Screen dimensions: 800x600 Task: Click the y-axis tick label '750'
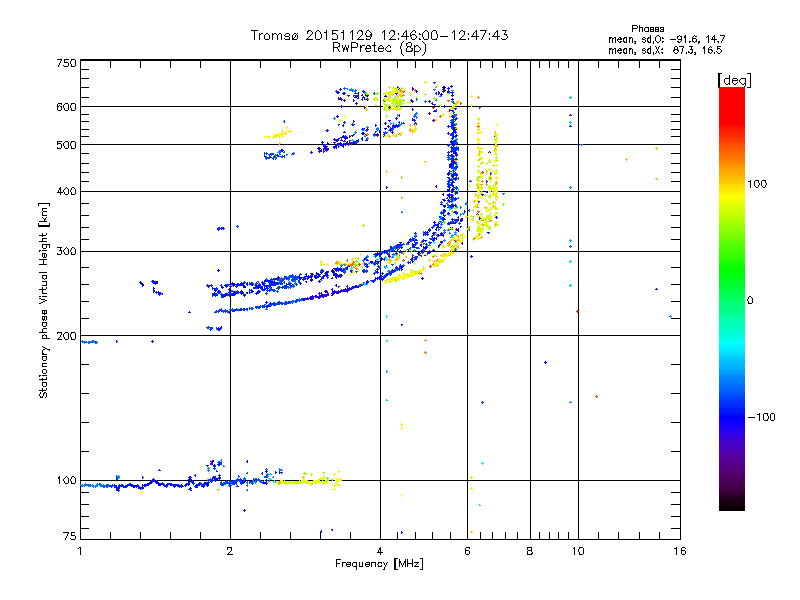click(x=66, y=63)
